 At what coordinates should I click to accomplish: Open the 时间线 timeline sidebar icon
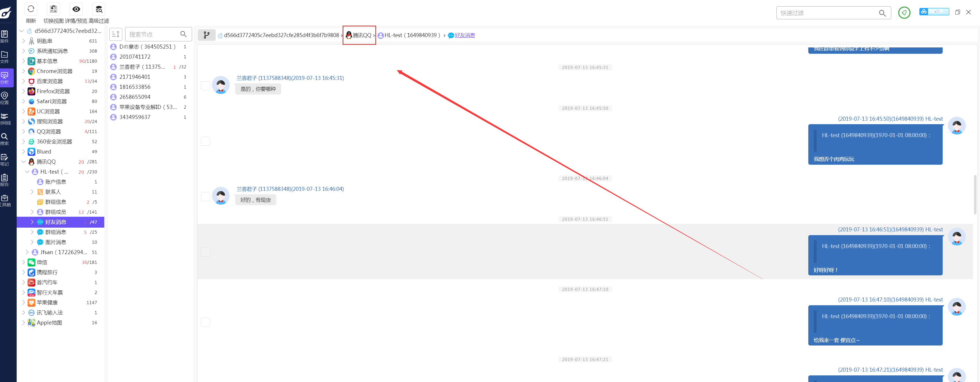click(x=5, y=116)
